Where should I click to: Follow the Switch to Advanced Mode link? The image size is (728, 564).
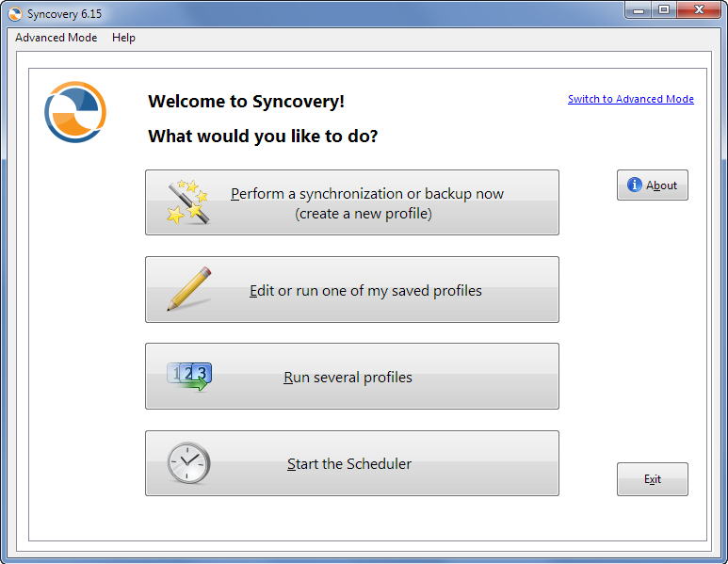point(630,99)
